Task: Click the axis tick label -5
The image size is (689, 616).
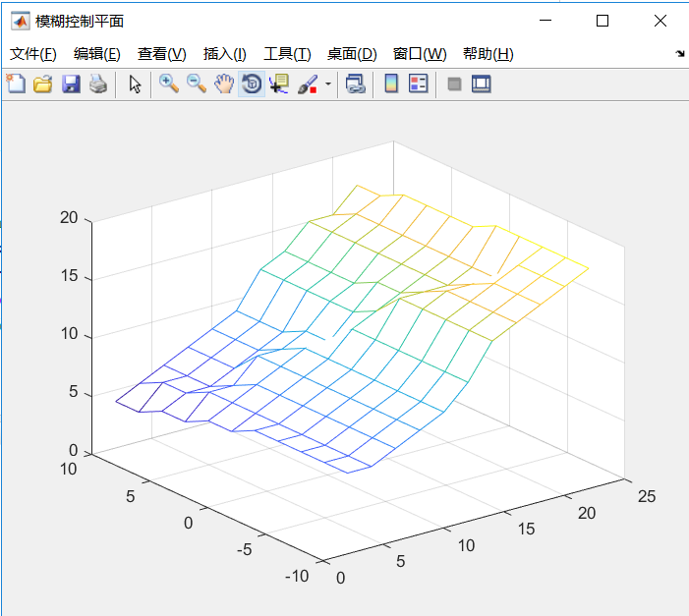Action: 245,549
